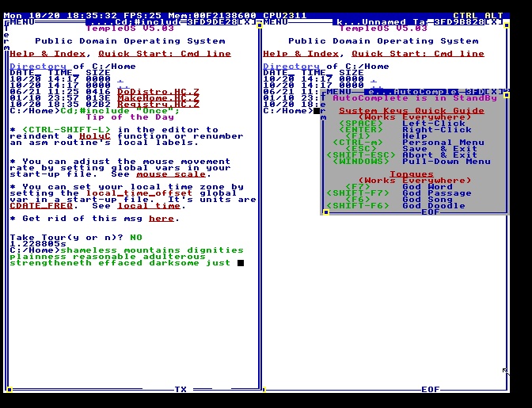Click the date and time in top status bar
Viewport: 532px width, 408px height.
point(60,16)
